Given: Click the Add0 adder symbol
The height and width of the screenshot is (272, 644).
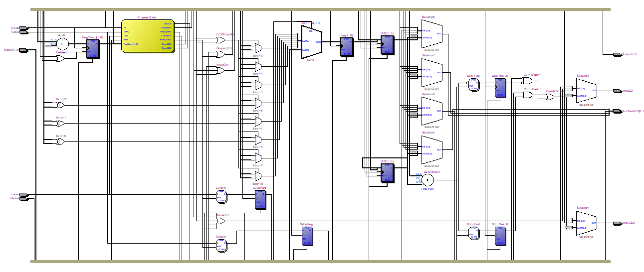Looking at the screenshot, I should 62,44.
